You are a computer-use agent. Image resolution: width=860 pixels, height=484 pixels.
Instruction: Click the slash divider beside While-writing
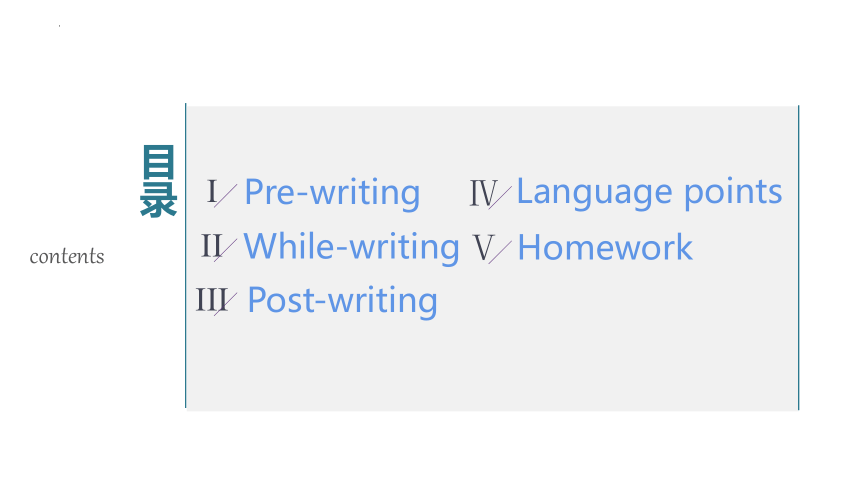click(x=225, y=250)
